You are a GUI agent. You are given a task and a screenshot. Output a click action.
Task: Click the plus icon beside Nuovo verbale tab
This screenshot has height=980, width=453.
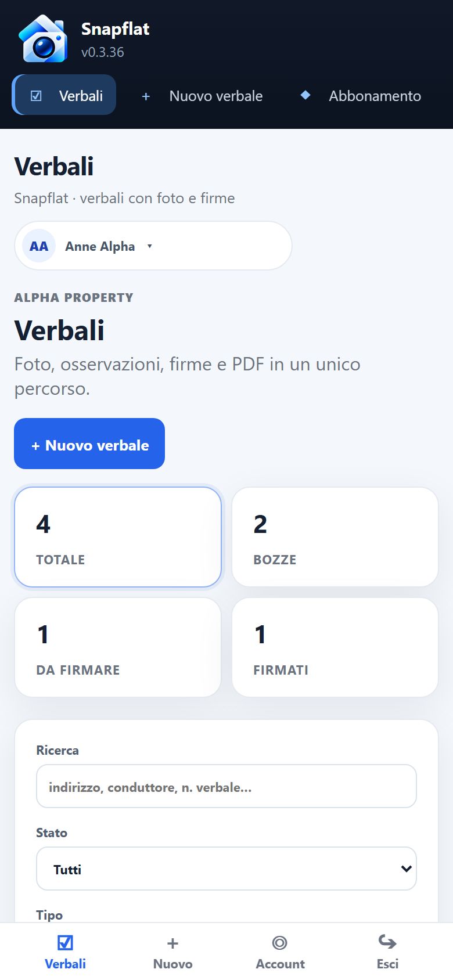point(146,96)
